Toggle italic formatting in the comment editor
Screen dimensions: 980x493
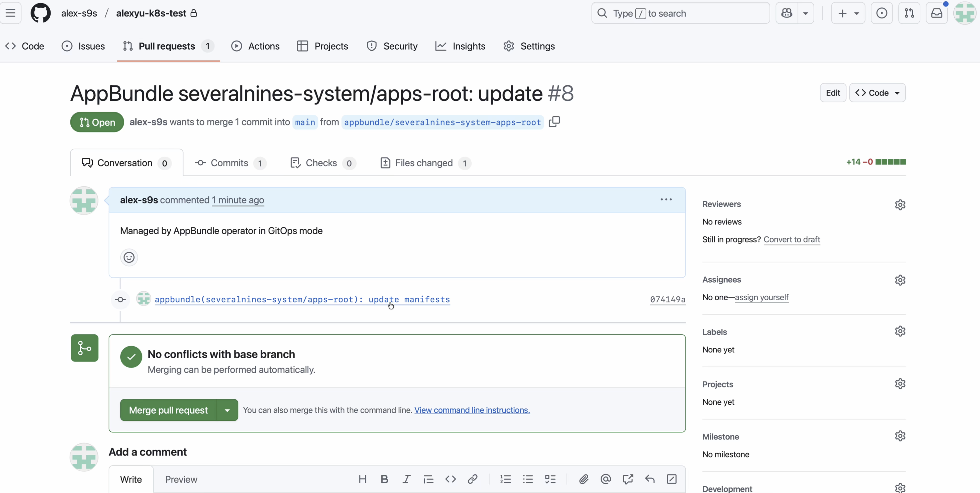click(406, 479)
